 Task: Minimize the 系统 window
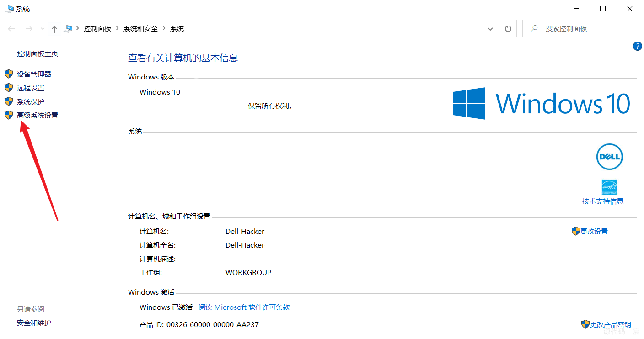(x=577, y=9)
